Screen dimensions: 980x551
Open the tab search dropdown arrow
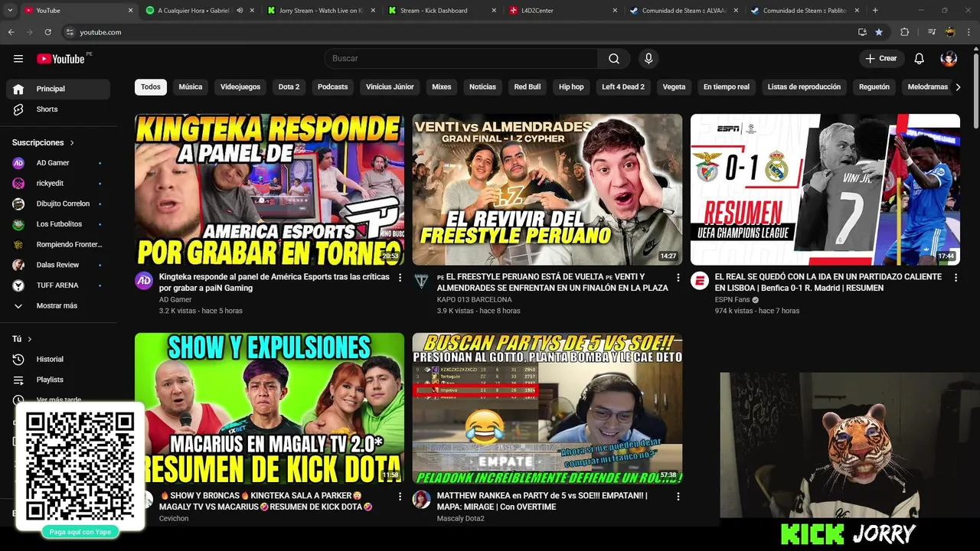tap(10, 11)
